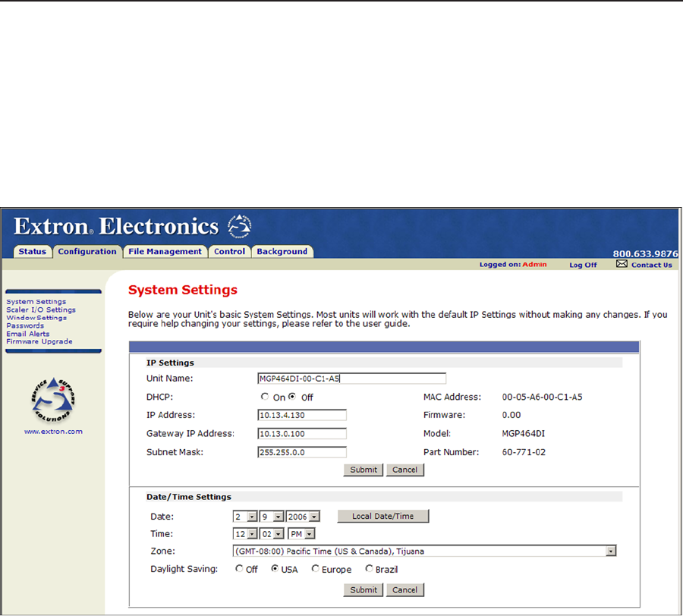Click the Unit Name input field
The height and width of the screenshot is (616, 683).
tap(352, 379)
